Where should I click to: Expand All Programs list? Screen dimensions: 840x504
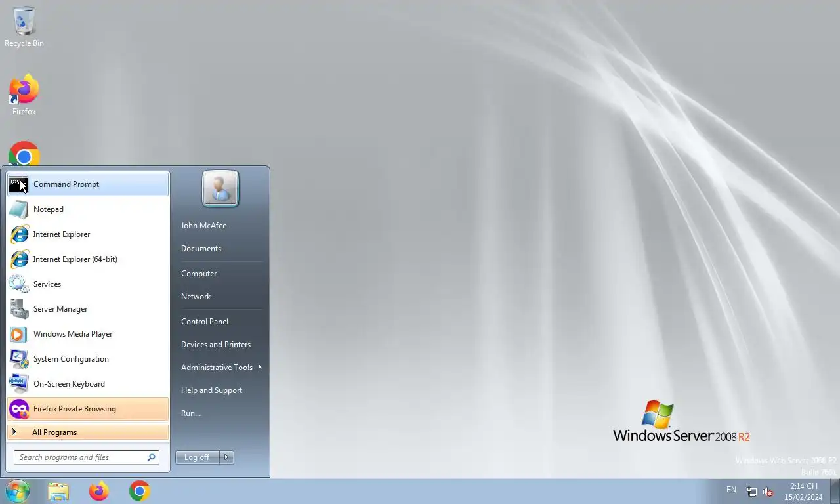pyautogui.click(x=88, y=432)
